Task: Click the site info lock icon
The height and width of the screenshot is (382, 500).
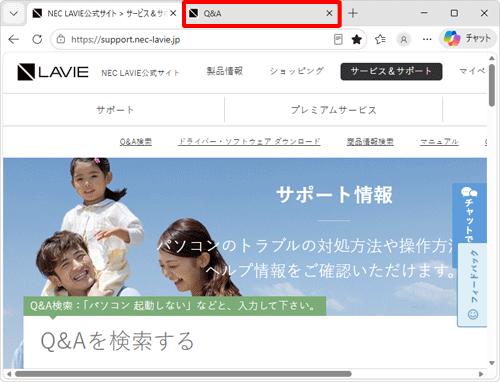Action: [x=61, y=39]
